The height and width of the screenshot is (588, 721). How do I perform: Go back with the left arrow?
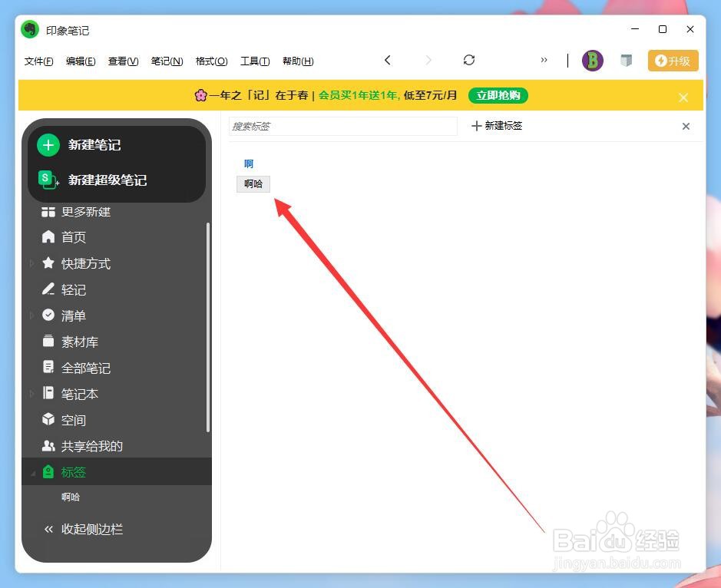[x=388, y=60]
